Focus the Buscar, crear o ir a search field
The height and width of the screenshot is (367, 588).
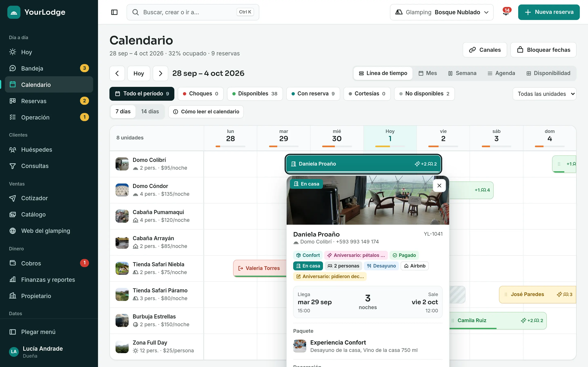(x=193, y=12)
